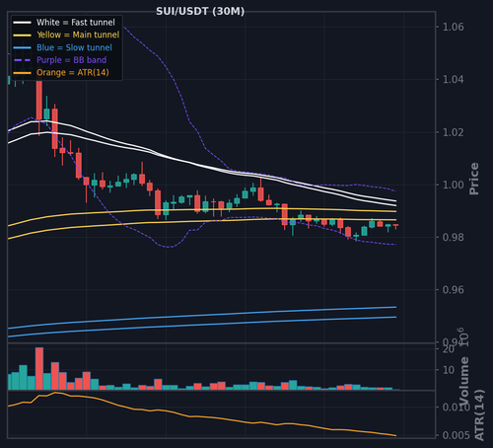The width and height of the screenshot is (493, 448).
Task: Click the 0.005 ATR axis label
Action: click(457, 435)
